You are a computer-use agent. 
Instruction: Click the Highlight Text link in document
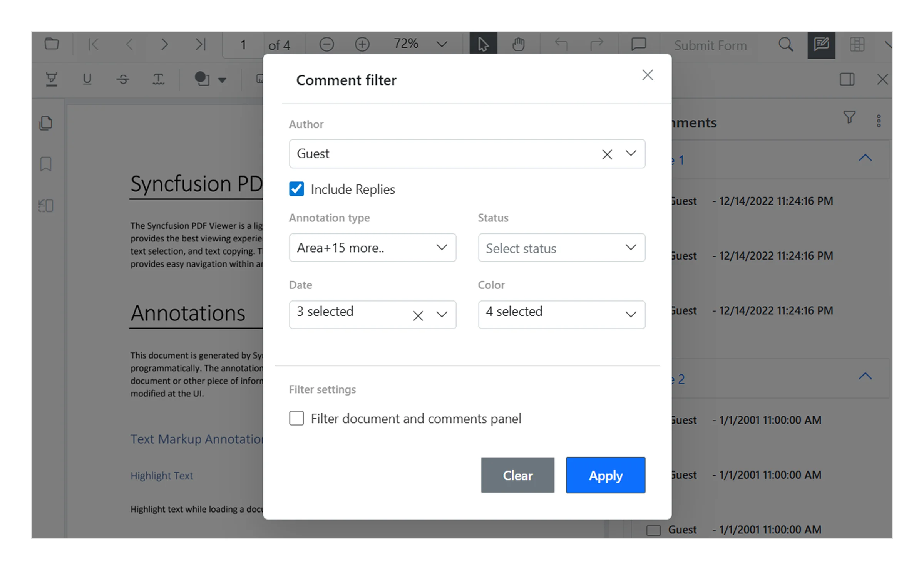[162, 476]
